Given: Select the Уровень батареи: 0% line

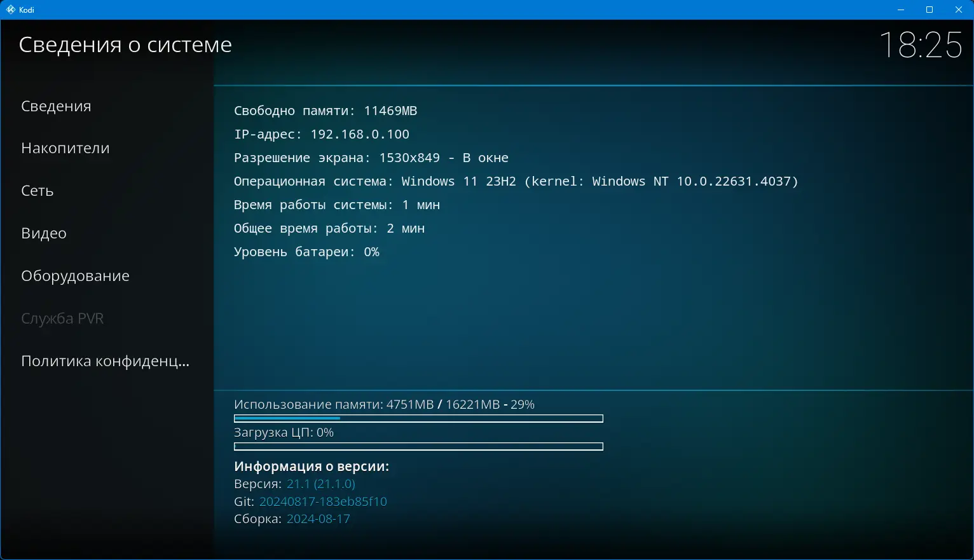Looking at the screenshot, I should click(x=306, y=252).
